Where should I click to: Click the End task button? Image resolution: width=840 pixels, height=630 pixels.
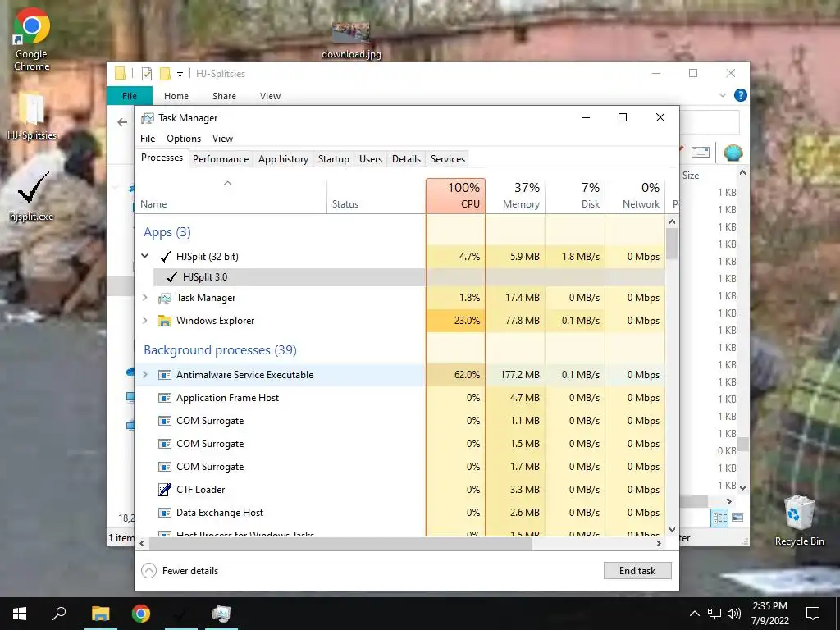tap(637, 571)
